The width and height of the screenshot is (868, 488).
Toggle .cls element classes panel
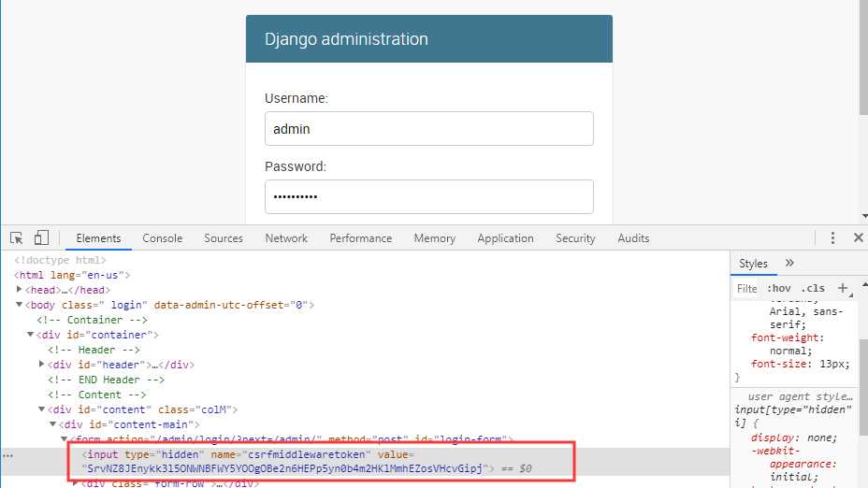(x=813, y=288)
